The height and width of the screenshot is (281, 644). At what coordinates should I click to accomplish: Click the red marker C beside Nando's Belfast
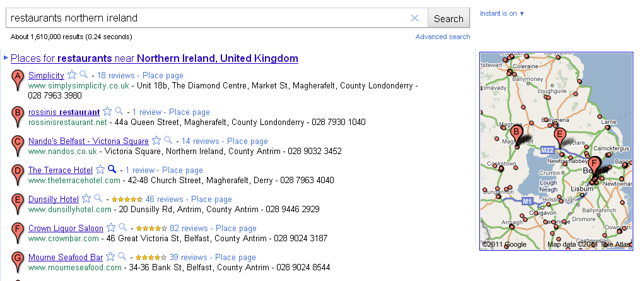17,146
